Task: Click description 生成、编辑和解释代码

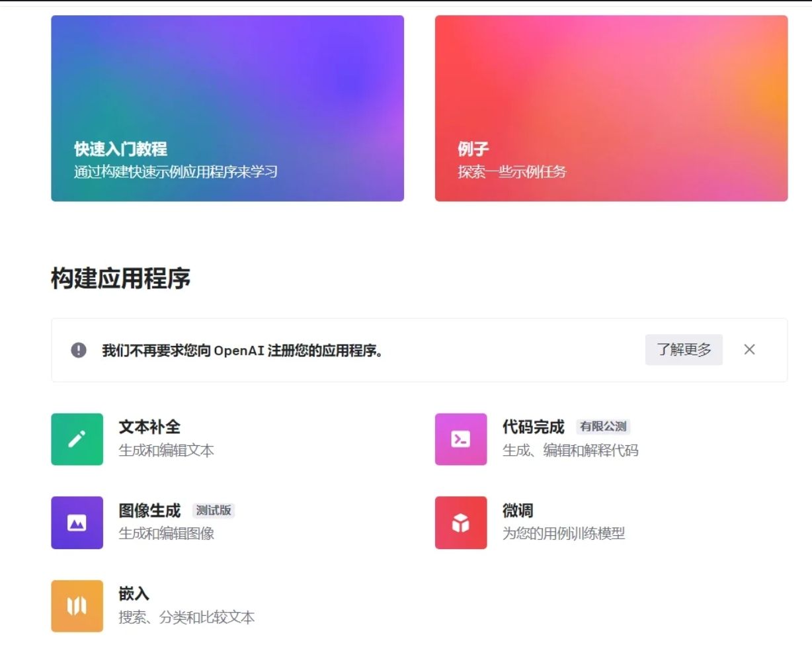Action: pyautogui.click(x=571, y=451)
